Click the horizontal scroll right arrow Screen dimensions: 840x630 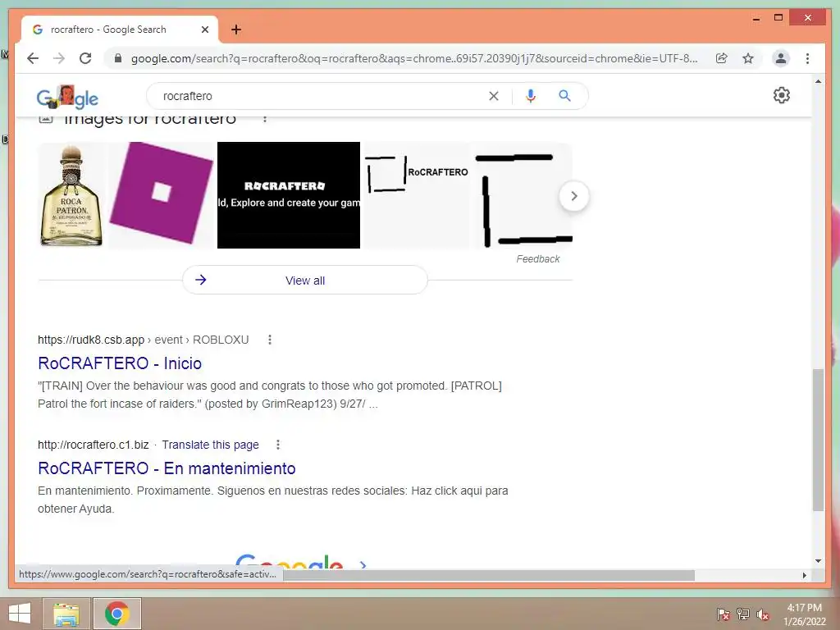(x=804, y=575)
